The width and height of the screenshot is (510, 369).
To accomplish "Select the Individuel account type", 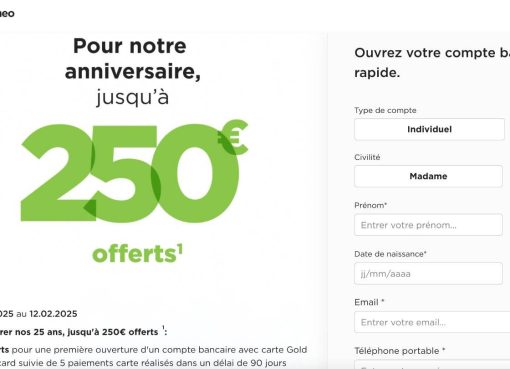I will (429, 129).
